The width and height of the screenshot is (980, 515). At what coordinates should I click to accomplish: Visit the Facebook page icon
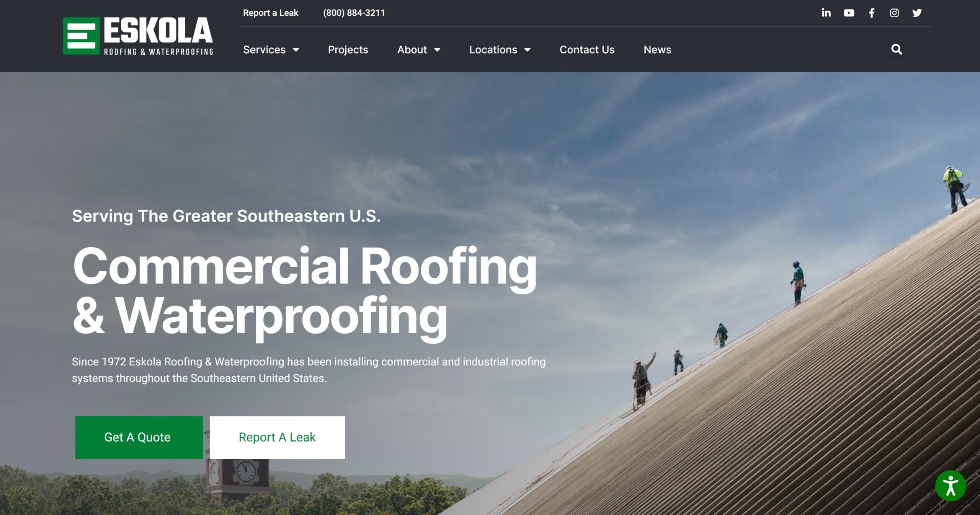(x=872, y=13)
